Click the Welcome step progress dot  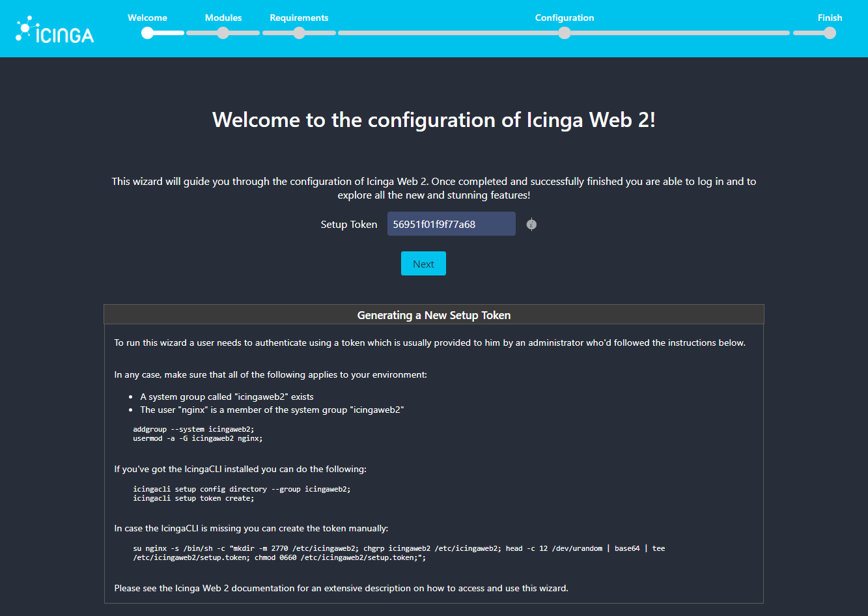tap(147, 33)
